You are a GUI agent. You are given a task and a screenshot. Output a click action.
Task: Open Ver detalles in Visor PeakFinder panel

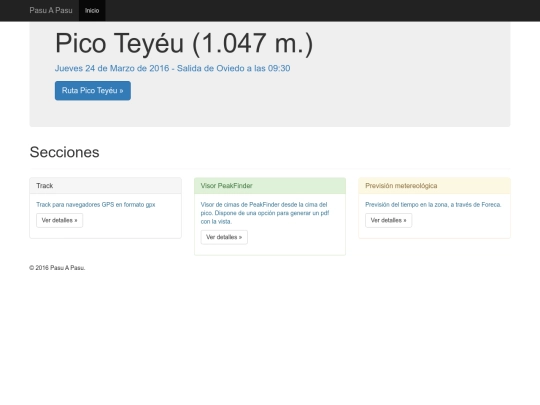(x=224, y=237)
